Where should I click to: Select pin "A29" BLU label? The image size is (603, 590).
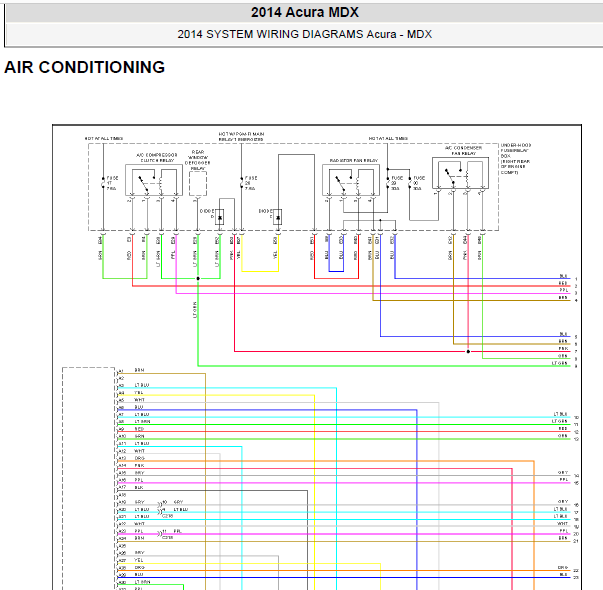pyautogui.click(x=131, y=575)
